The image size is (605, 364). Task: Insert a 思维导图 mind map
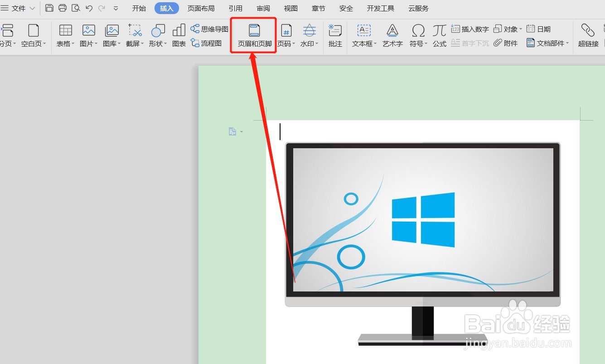tap(209, 29)
